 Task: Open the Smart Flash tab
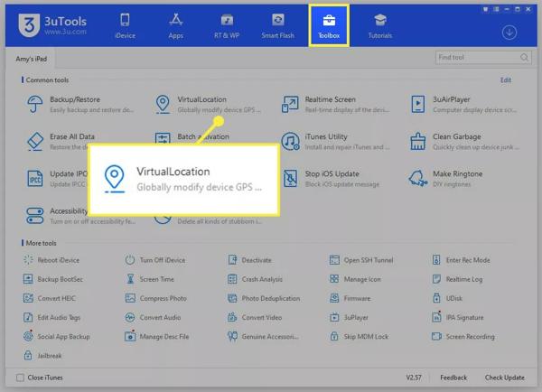click(279, 26)
